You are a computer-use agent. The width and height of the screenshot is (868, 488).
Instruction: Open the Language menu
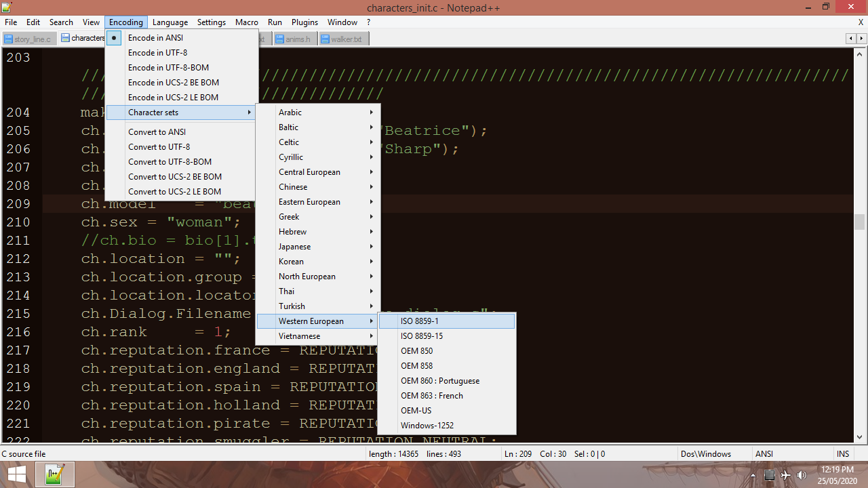[x=170, y=22]
